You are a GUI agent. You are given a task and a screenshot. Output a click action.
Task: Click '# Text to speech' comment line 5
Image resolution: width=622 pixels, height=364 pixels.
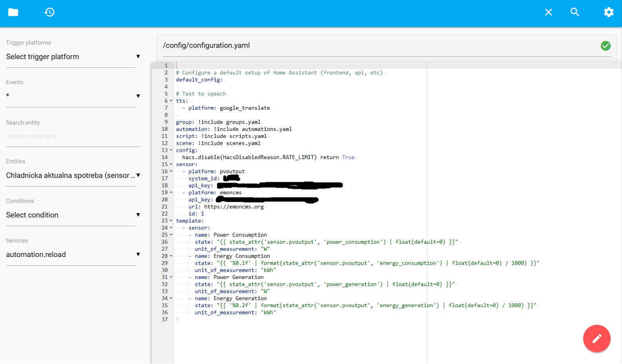pyautogui.click(x=201, y=94)
